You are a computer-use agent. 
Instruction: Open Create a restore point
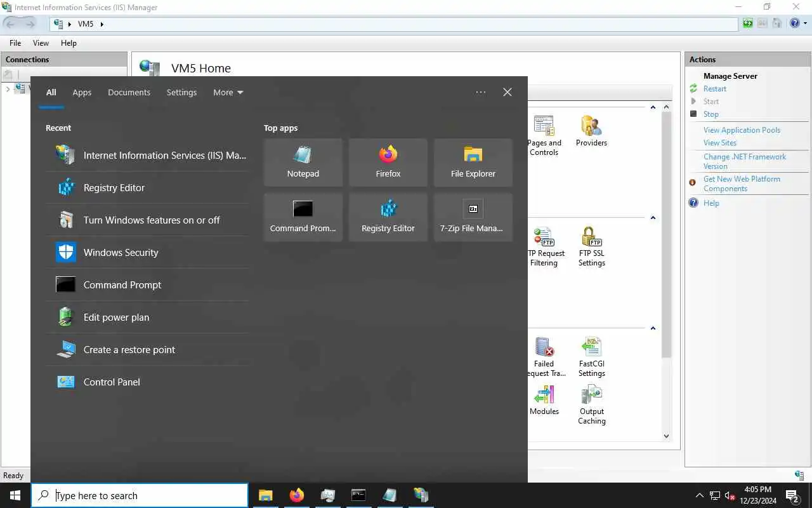coord(147,349)
